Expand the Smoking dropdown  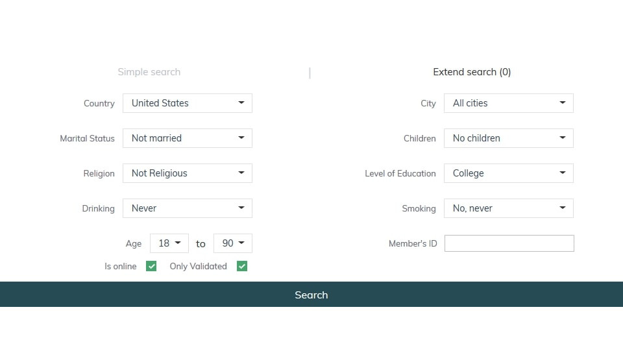(508, 208)
